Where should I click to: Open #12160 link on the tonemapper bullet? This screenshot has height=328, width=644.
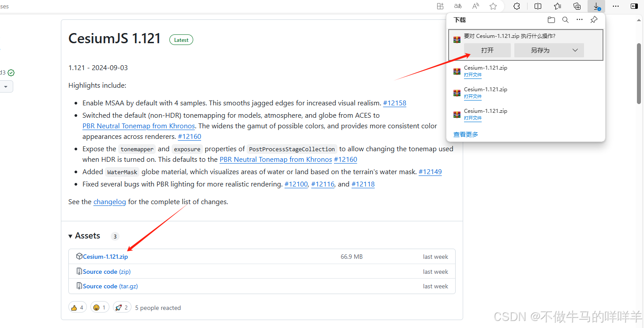tap(345, 160)
